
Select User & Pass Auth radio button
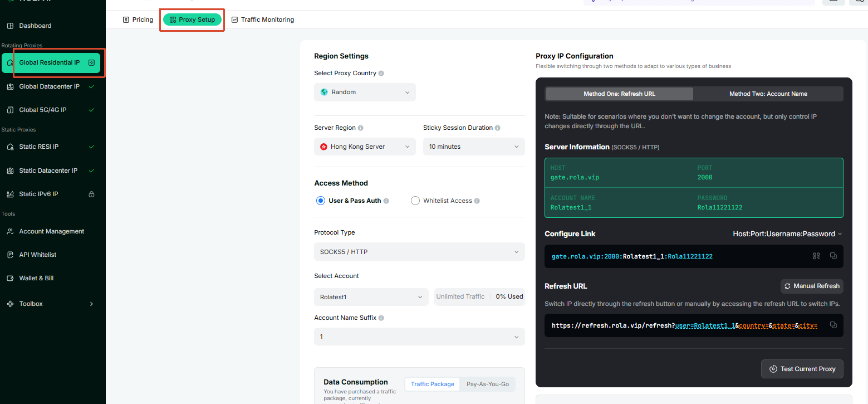click(321, 201)
